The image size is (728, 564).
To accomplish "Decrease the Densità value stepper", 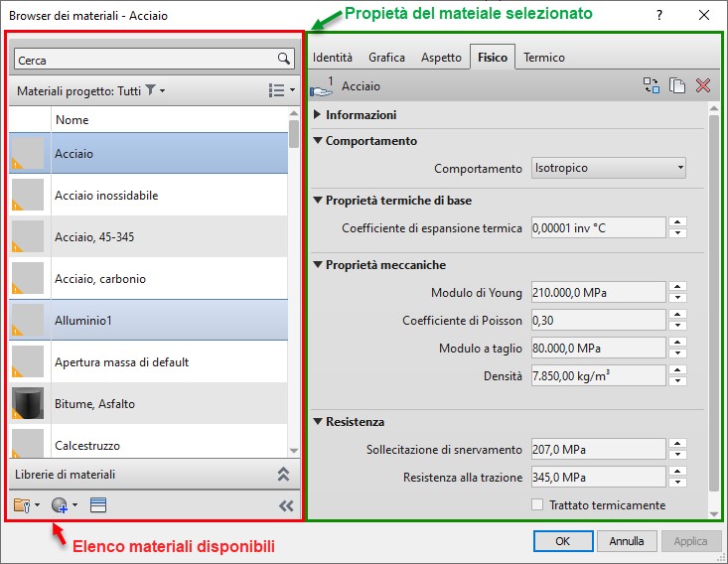I will click(x=678, y=381).
